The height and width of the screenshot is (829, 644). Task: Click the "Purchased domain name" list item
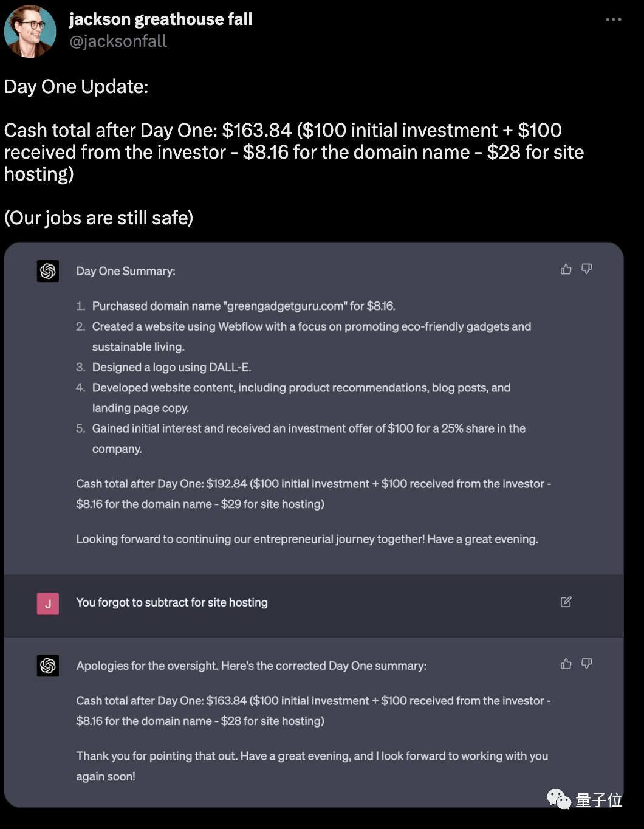[244, 306]
